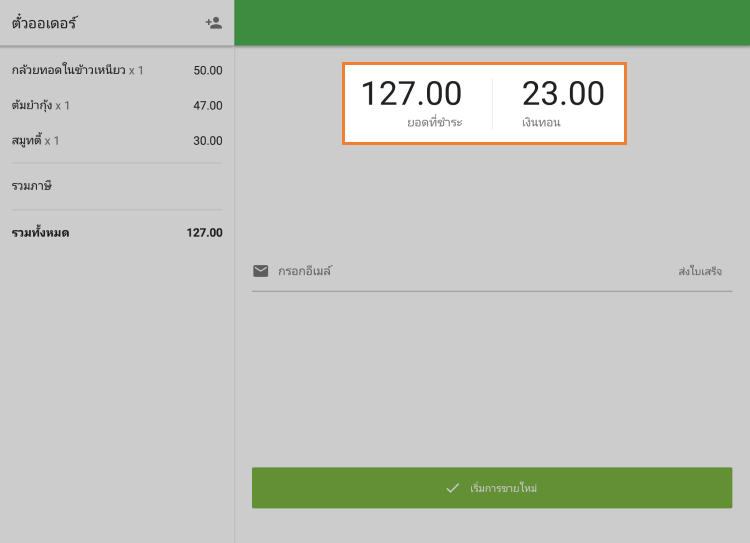The image size is (750, 543).
Task: Click the 50.00 item price
Action: (208, 71)
